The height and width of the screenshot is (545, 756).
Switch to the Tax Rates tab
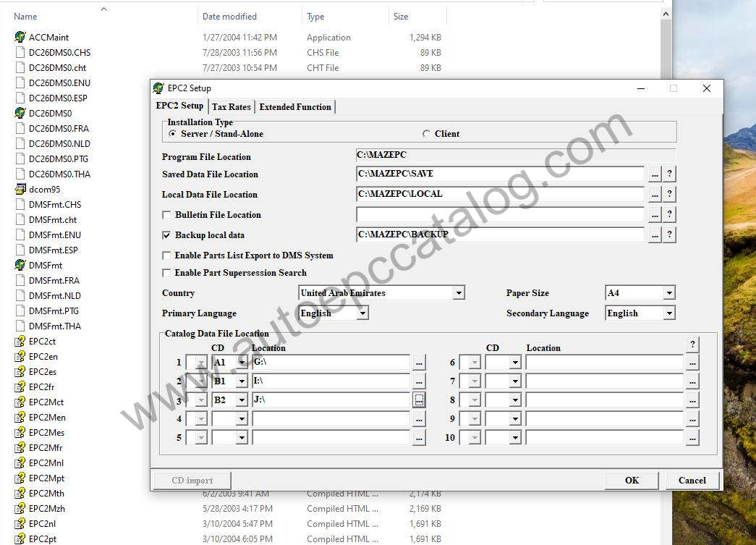tap(232, 107)
